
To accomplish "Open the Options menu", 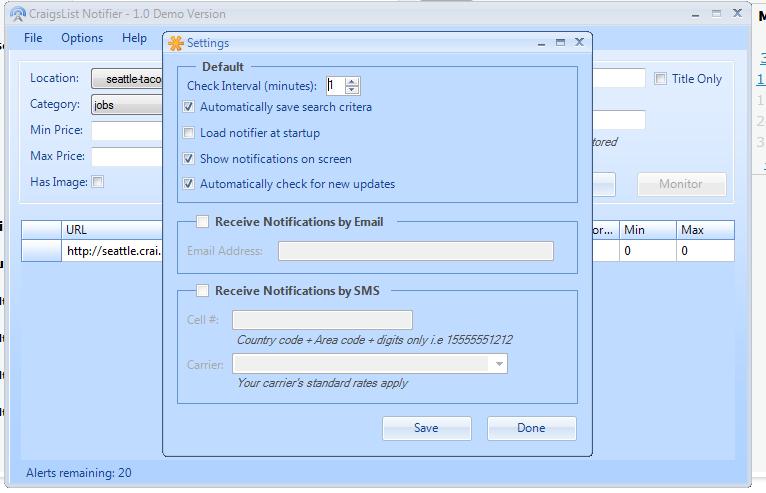I will tap(82, 38).
